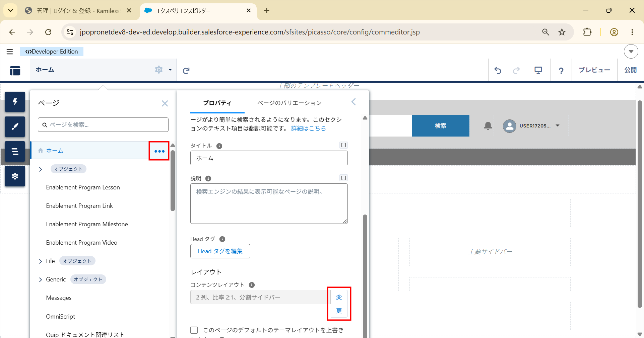
Task: Click 変更 to change content layout
Action: [x=339, y=304]
